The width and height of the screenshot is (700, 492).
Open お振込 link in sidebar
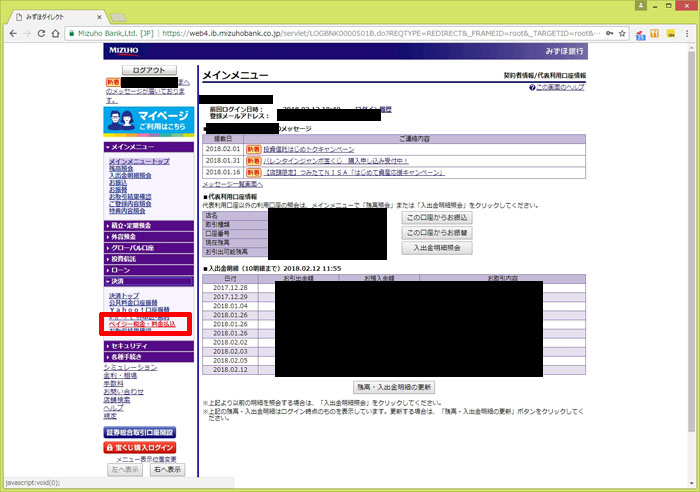pos(118,183)
